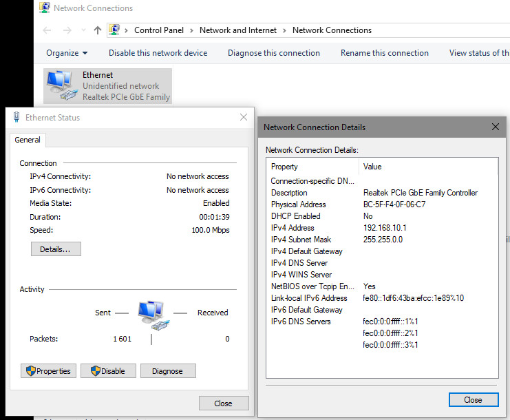This screenshot has height=420, width=510.
Task: Click Disable button in Ethernet Status
Action: pos(108,371)
